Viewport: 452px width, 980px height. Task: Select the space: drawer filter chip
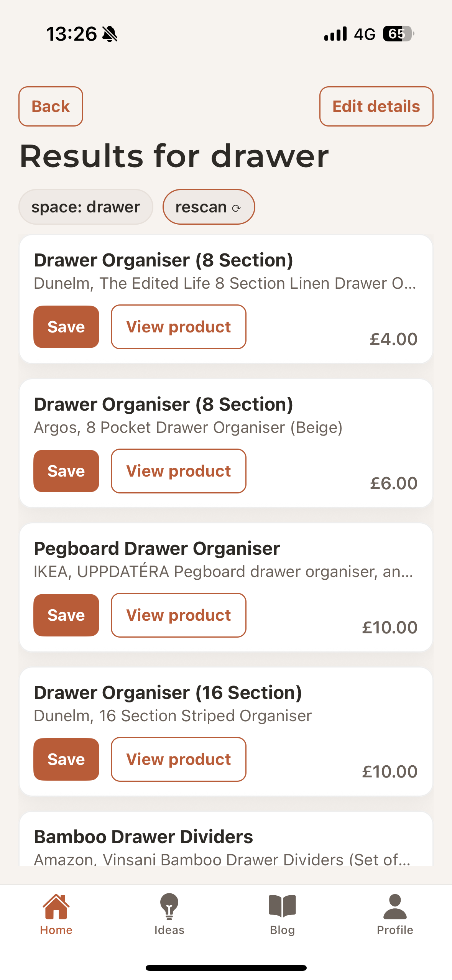pos(85,207)
